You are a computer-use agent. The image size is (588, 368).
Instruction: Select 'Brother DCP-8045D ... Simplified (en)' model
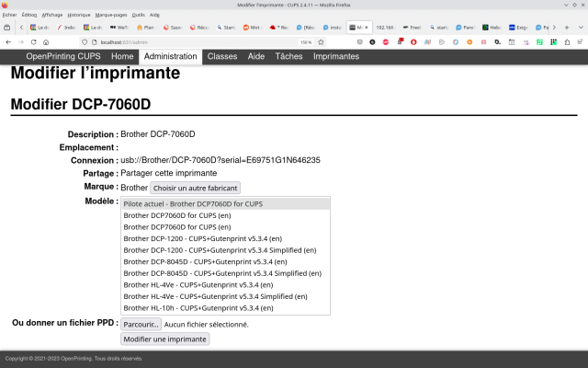pos(225,273)
